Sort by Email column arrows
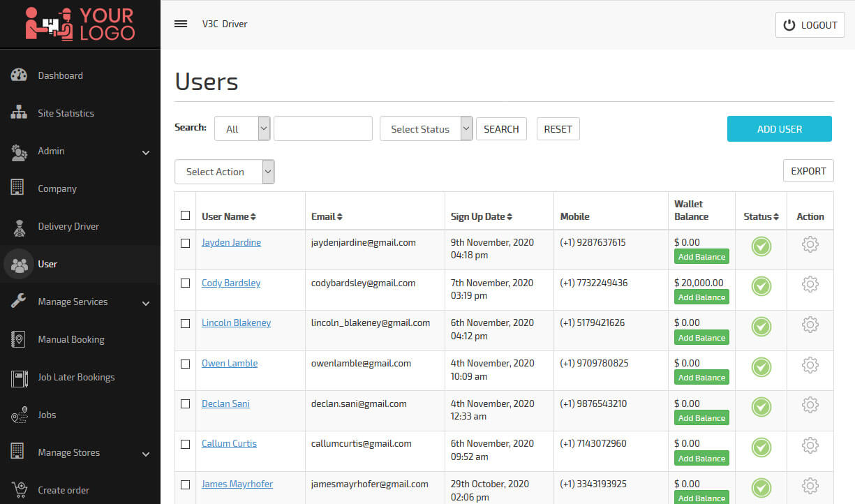 tap(340, 217)
